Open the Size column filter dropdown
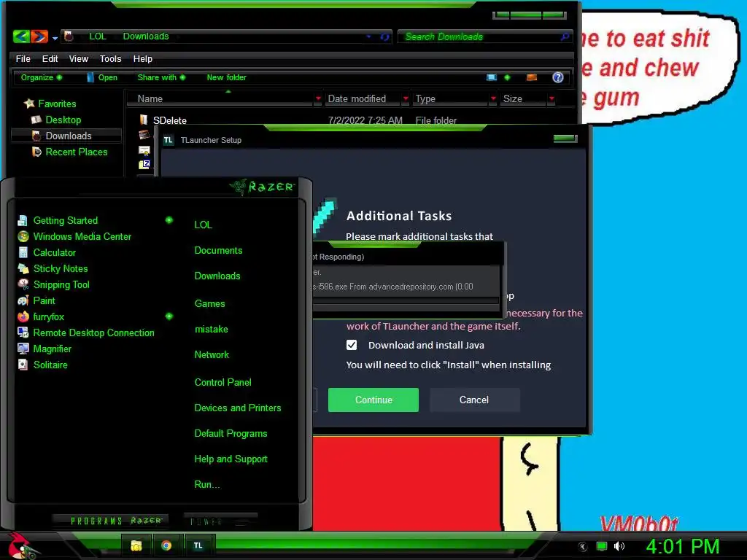The image size is (747, 560). (x=551, y=98)
